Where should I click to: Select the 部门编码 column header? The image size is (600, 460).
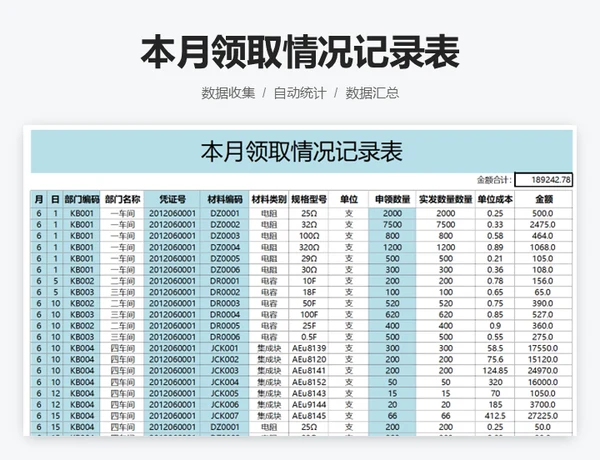click(x=82, y=199)
